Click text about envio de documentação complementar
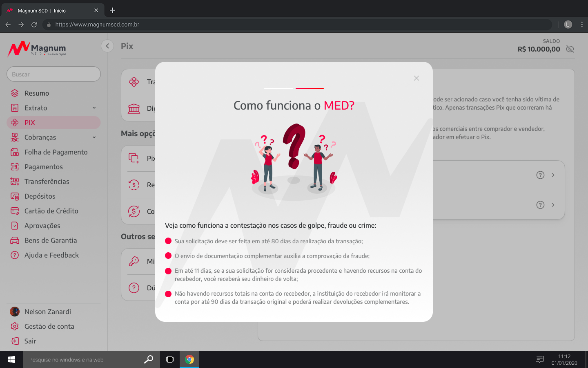Viewport: 588px width, 368px height. point(272,256)
